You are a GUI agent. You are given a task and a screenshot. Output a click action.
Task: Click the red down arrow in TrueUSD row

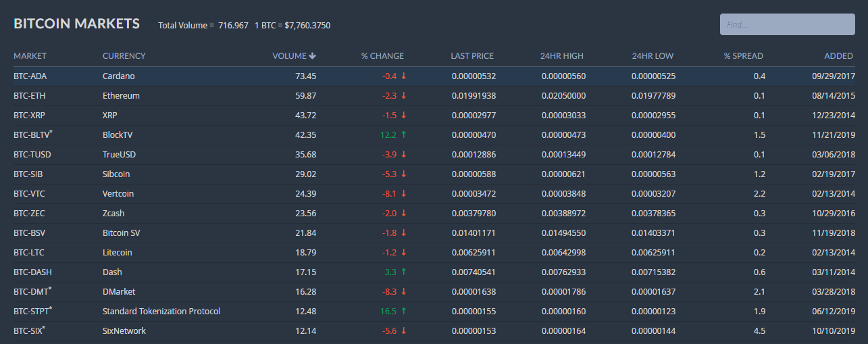pos(404,155)
